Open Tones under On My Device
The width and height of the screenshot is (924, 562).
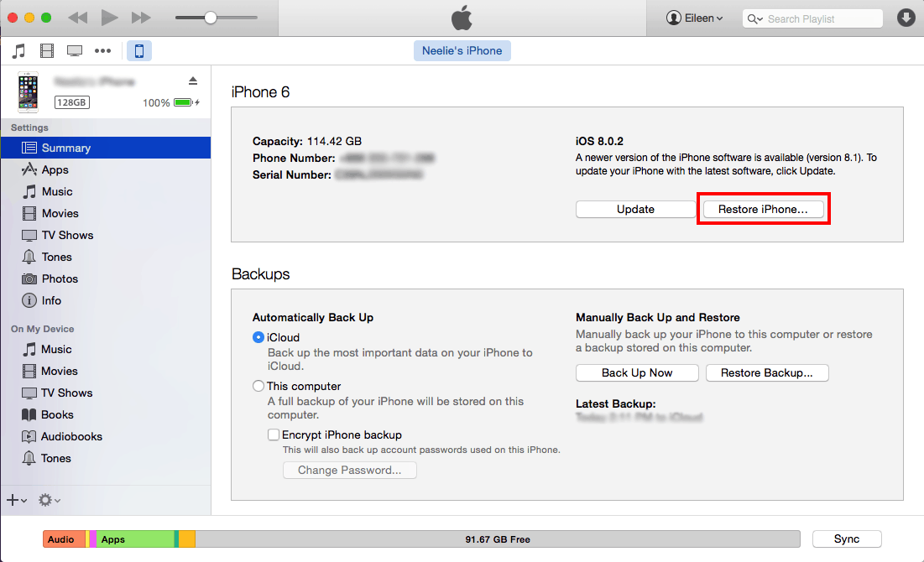(x=106, y=458)
